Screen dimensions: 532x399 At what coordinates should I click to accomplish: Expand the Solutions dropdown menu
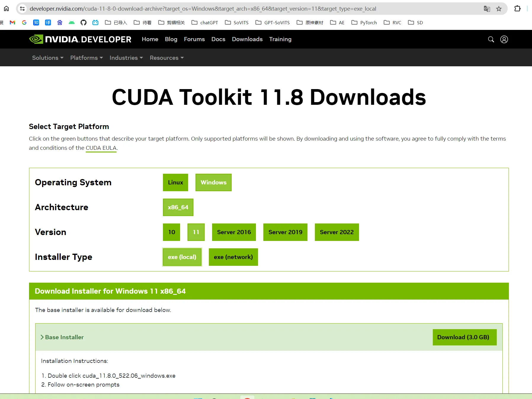[x=48, y=58]
